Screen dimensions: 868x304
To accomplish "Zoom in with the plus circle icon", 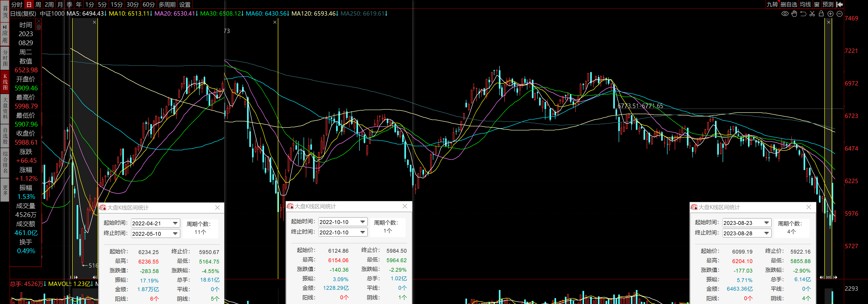I will point(830,14).
